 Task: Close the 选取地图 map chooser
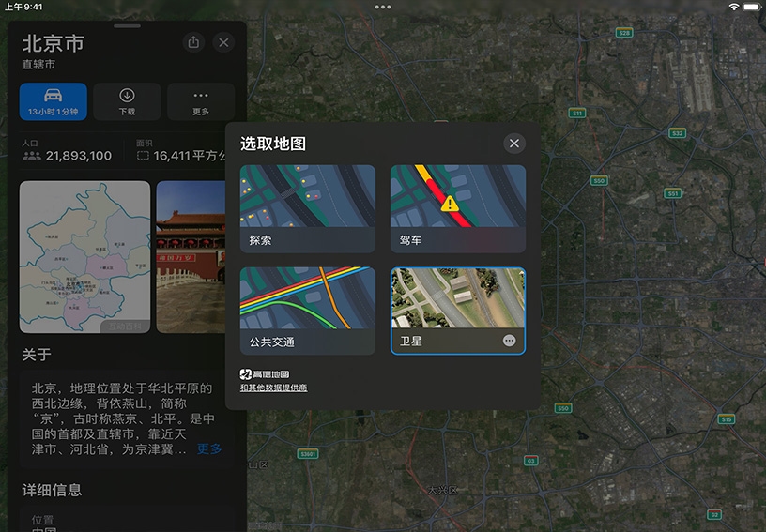tap(513, 143)
